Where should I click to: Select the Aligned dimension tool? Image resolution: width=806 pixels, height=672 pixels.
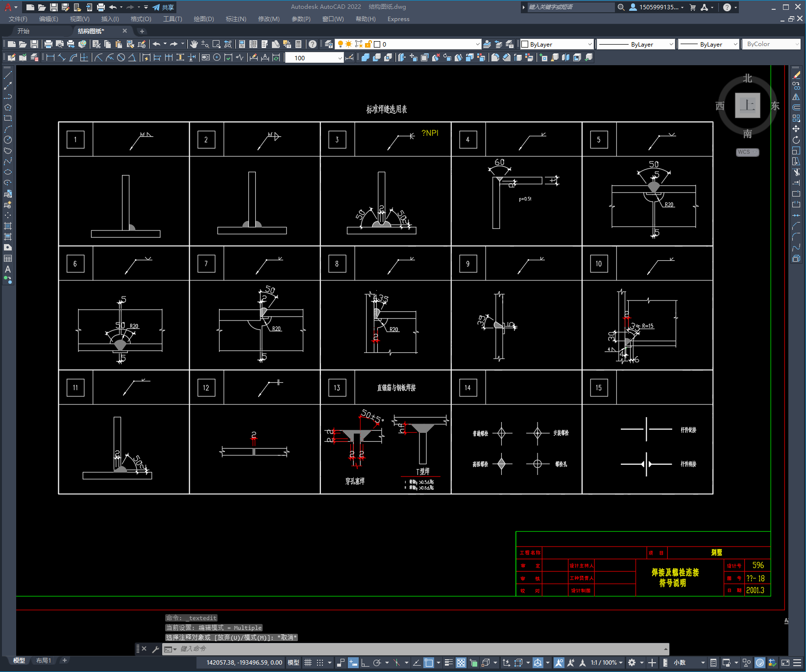pos(62,57)
